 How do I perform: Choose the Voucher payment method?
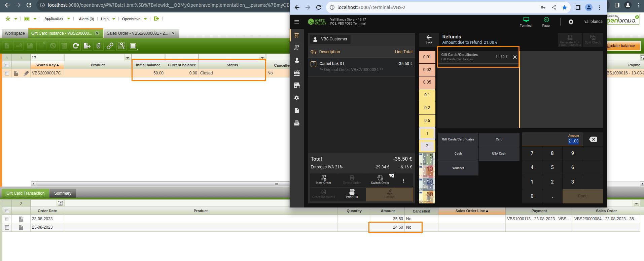click(x=458, y=168)
